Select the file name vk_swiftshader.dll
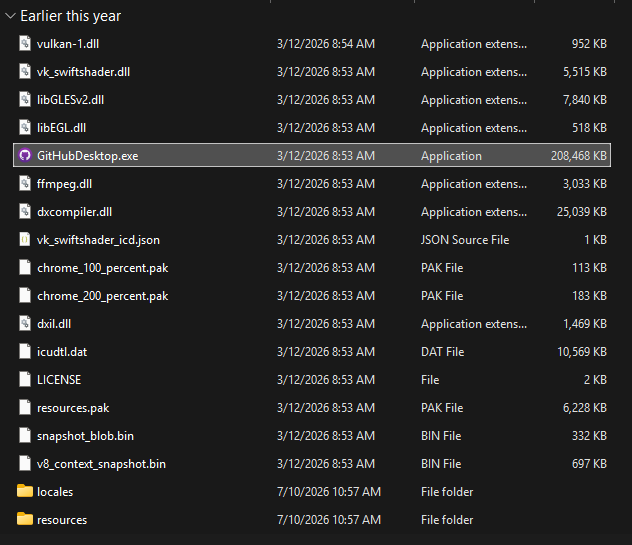 [x=83, y=72]
